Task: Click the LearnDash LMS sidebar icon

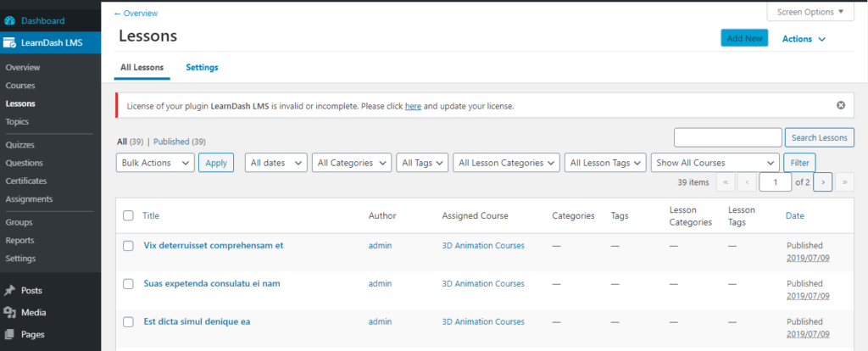Action: 9,42
